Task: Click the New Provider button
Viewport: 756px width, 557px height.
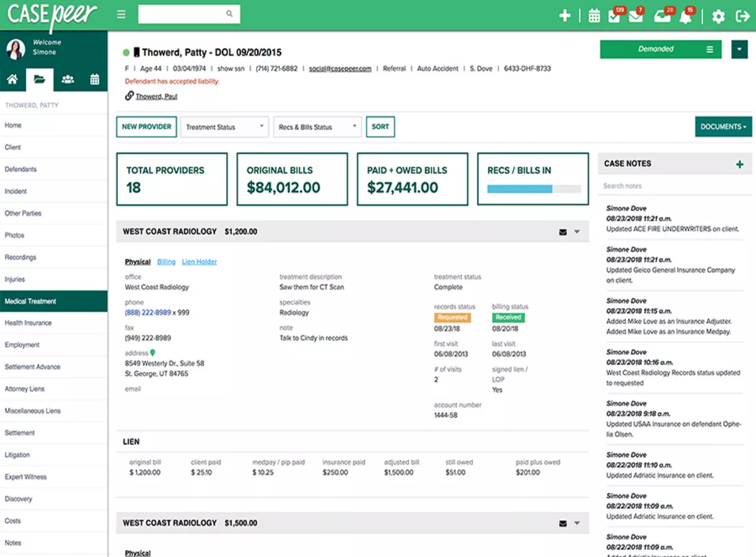Action: [146, 127]
